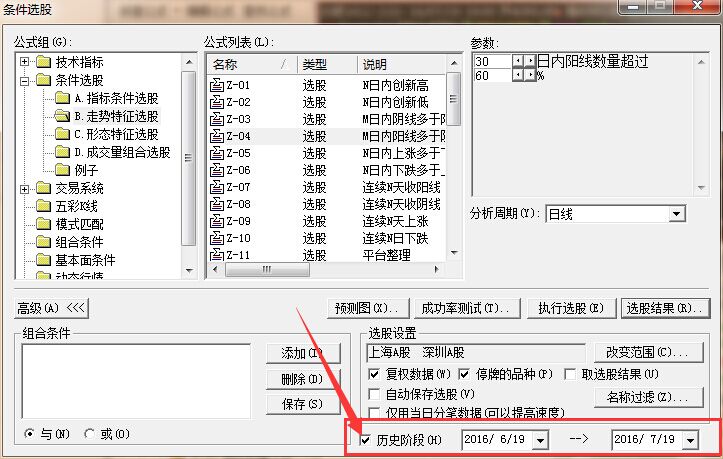The width and height of the screenshot is (723, 459).
Task: Open the start date 2016/6/19 dropdown
Action: 540,440
